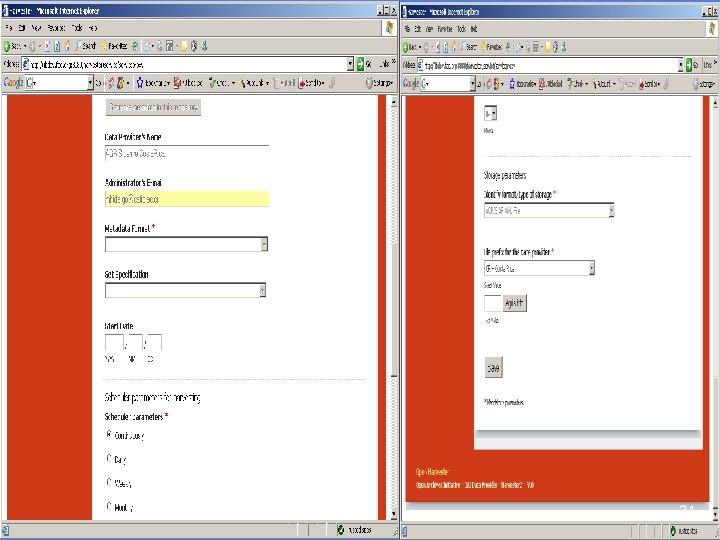720x540 pixels.
Task: Expand address bar dropdown in right window
Action: pos(681,65)
